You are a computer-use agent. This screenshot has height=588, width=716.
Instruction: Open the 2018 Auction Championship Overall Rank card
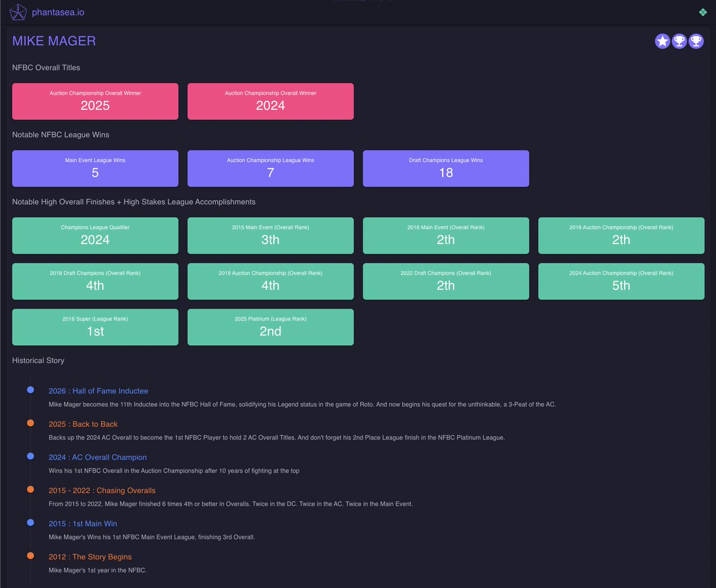[x=621, y=236]
